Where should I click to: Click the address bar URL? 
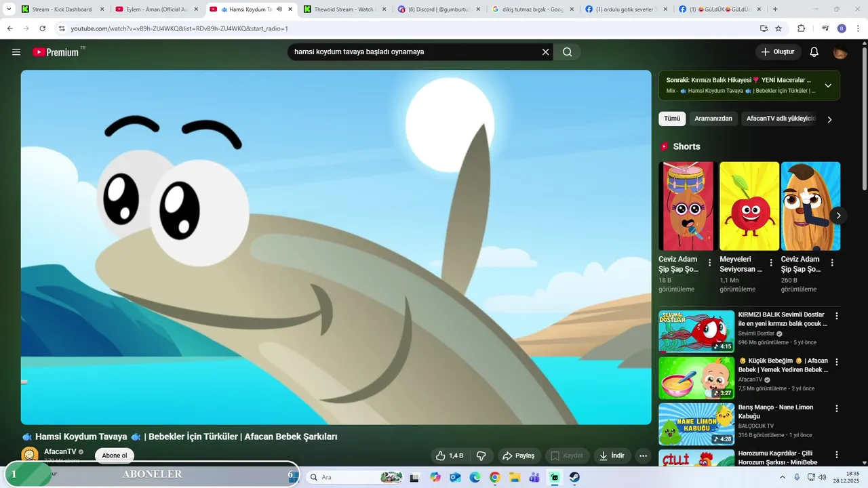pyautogui.click(x=179, y=28)
